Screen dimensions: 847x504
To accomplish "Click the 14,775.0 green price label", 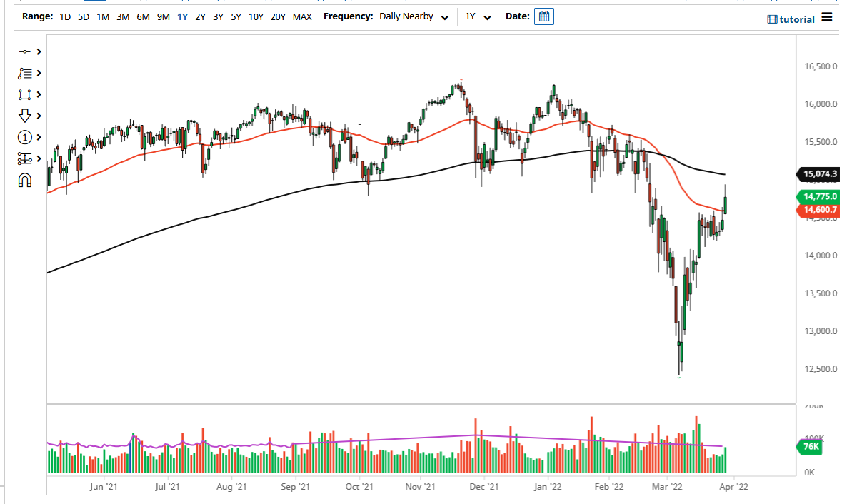I will pos(818,196).
